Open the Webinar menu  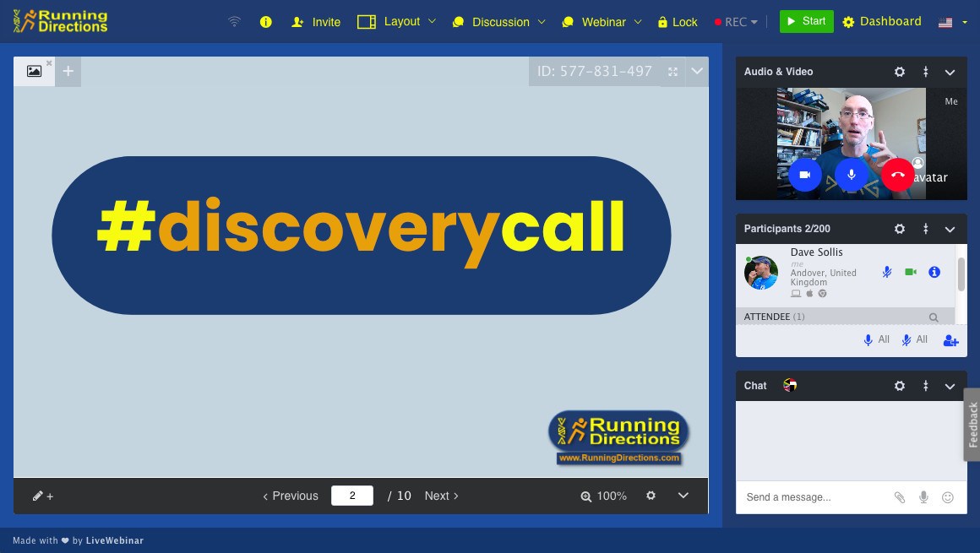click(602, 22)
